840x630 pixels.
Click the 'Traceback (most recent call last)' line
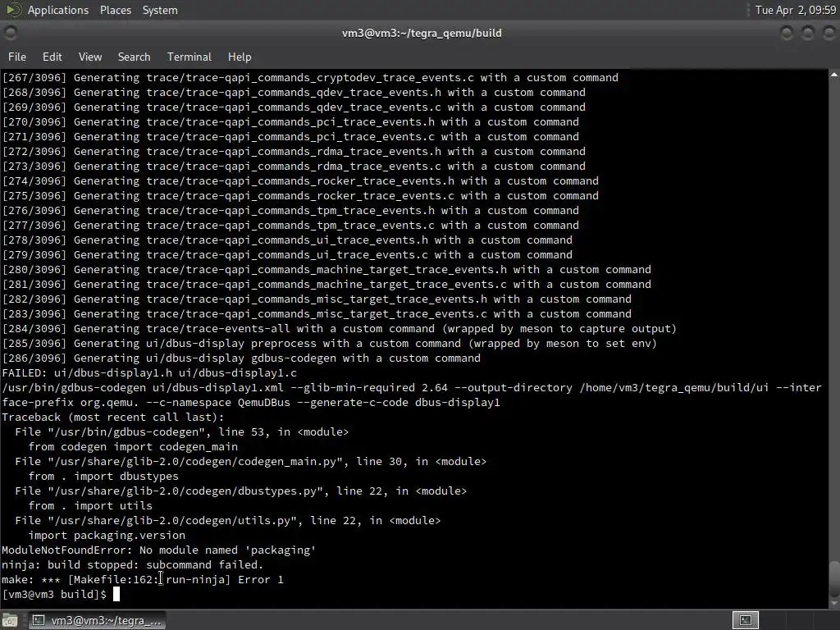coord(113,418)
